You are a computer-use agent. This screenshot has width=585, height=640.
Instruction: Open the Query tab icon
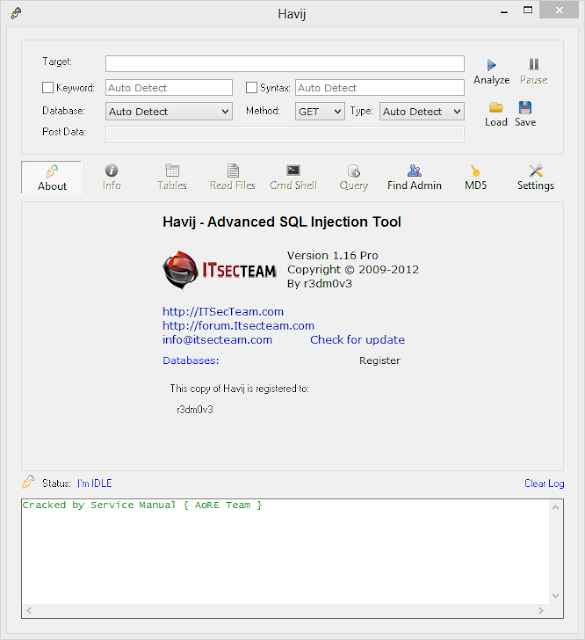click(354, 171)
